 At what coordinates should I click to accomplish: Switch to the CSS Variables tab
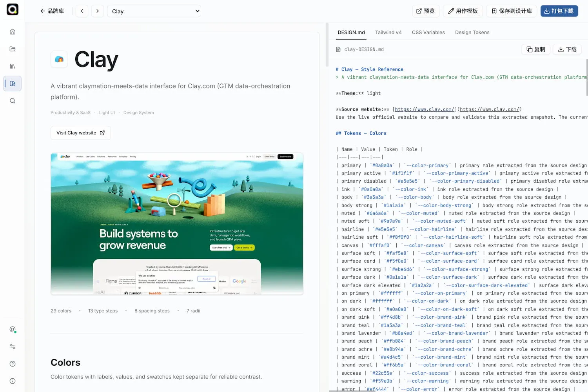(x=428, y=33)
